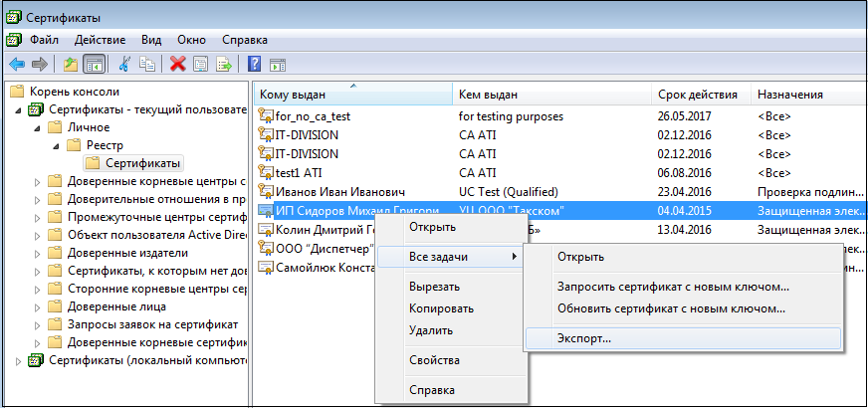Screen dimensions: 868x408
Task: Click the blue Back arrow in toolbar
Action: [x=17, y=64]
